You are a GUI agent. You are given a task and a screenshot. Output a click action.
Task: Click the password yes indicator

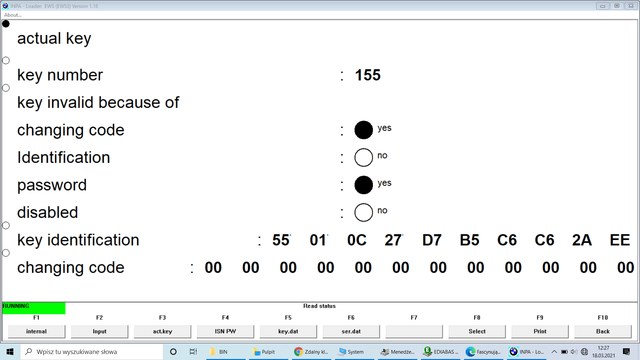pyautogui.click(x=363, y=185)
